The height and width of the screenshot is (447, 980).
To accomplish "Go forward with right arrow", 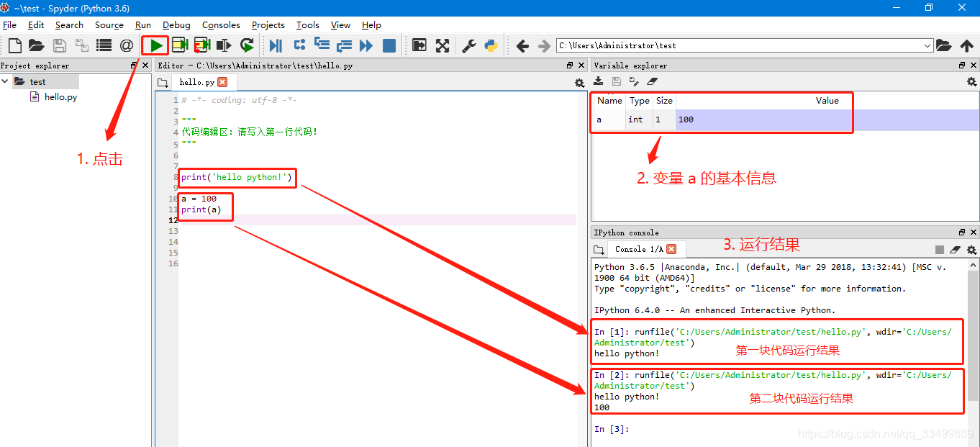I will click(545, 45).
